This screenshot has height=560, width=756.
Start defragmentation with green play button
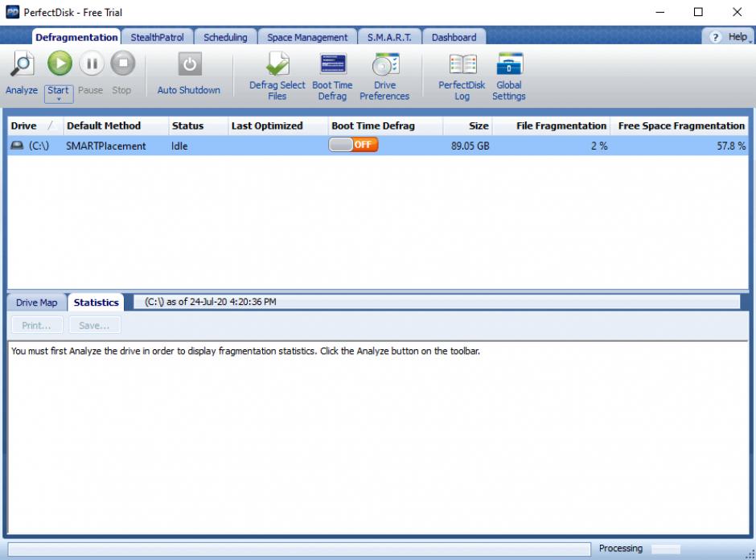pyautogui.click(x=60, y=64)
